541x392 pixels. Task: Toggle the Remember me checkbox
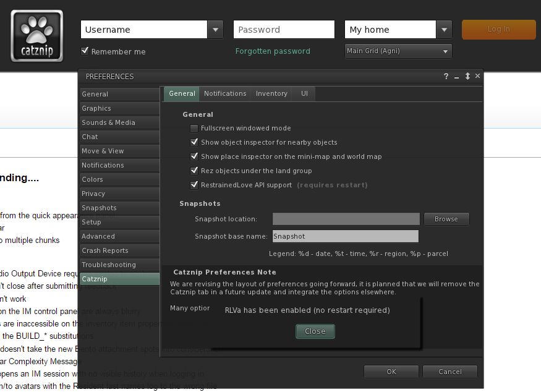pyautogui.click(x=85, y=51)
